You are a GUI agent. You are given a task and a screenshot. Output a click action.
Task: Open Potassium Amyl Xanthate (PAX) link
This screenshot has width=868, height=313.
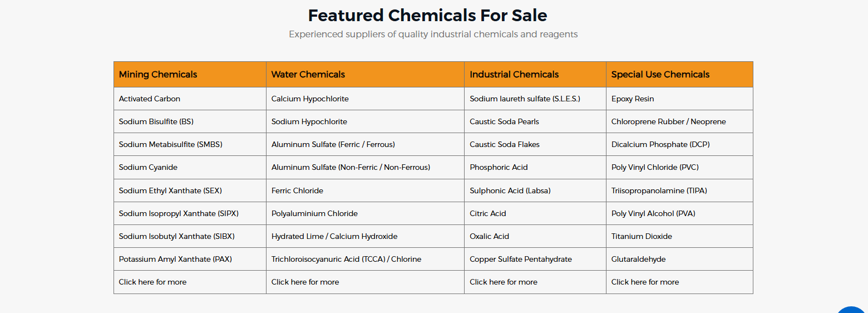click(175, 259)
